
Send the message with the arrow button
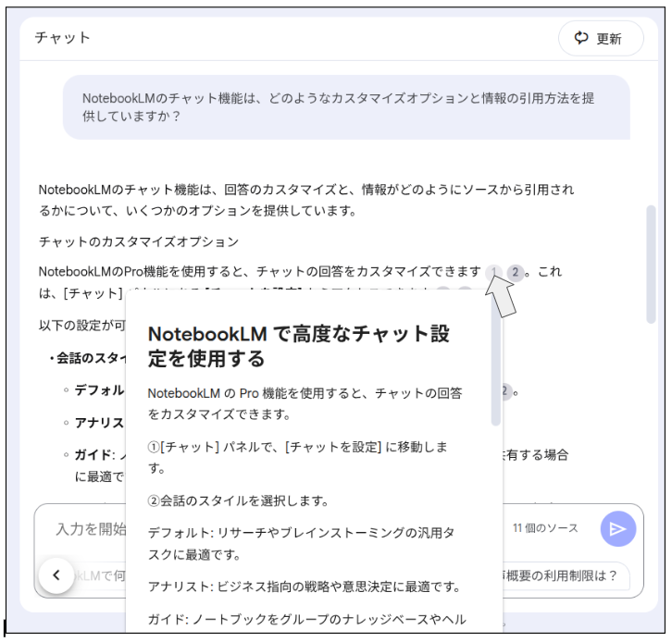(617, 529)
